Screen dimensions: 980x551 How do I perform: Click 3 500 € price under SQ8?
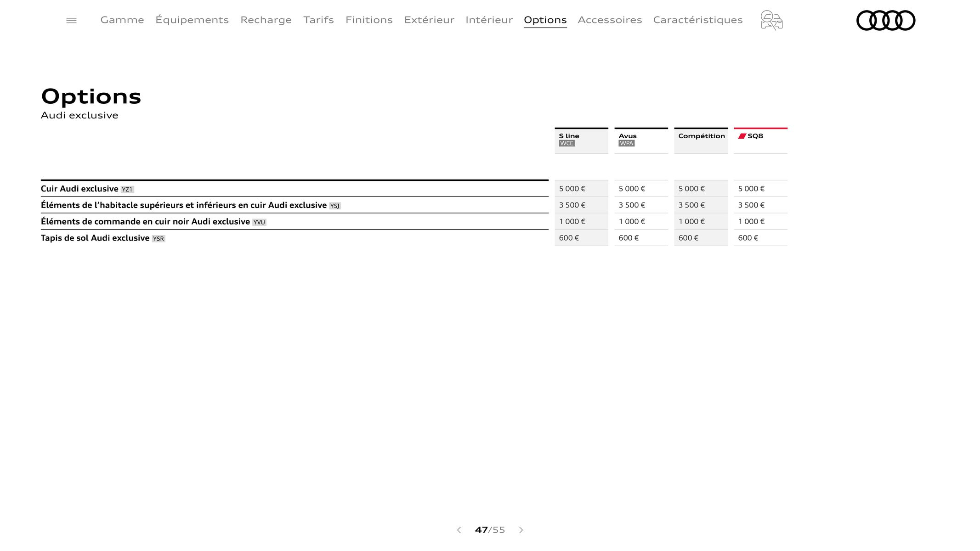click(751, 205)
